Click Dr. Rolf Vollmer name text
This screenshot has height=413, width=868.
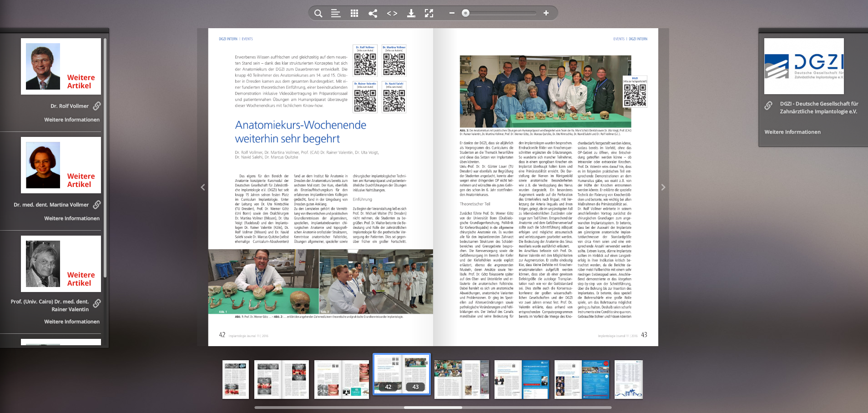[x=70, y=106]
